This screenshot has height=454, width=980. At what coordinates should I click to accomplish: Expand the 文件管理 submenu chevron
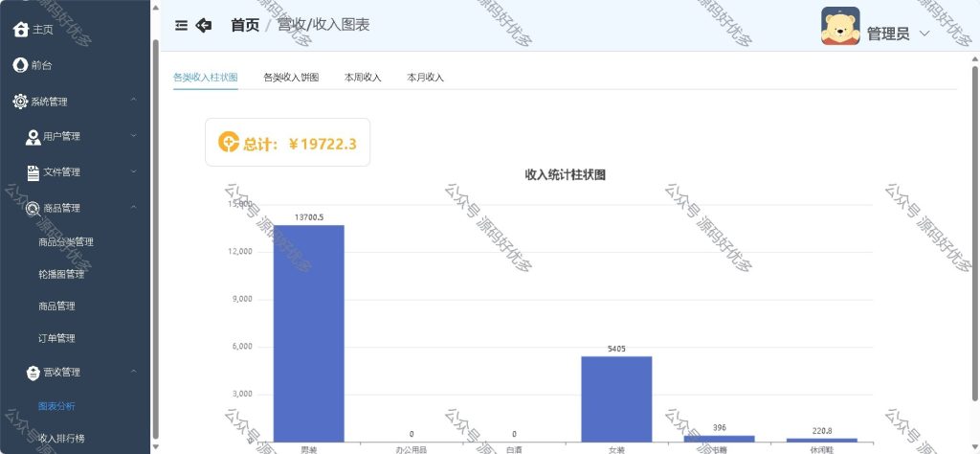(x=134, y=171)
